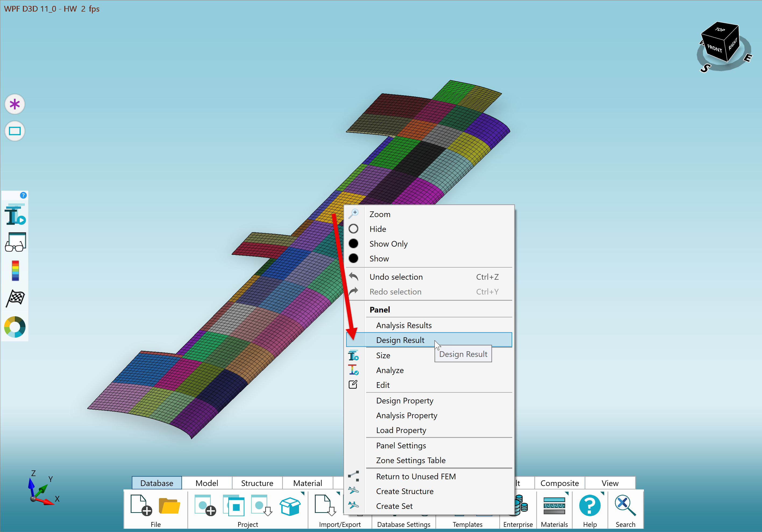Click the blue rectangle selection button
Screen dimensions: 762x532
15,131
